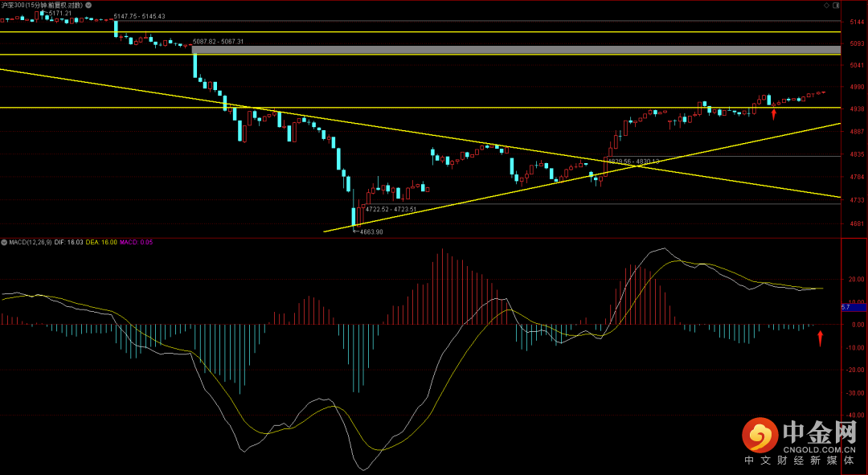Screen dimensions: 868x475
Task: Click the DEA: 16.00 yellow value label
Action: click(102, 241)
